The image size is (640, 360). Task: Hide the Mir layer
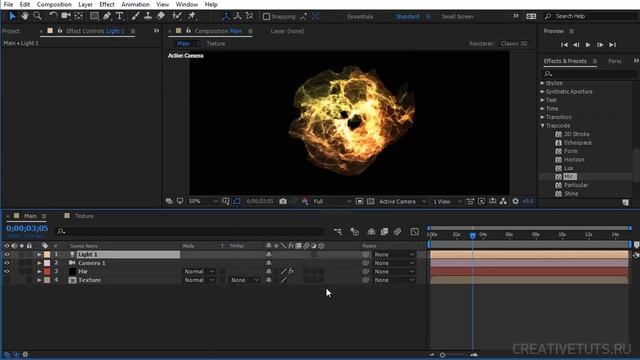pos(7,271)
